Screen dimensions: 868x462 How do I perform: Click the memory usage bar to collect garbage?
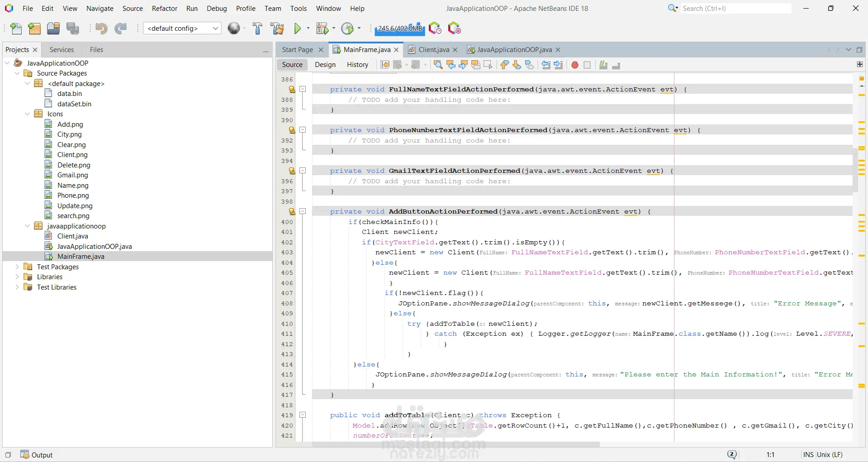(x=400, y=29)
